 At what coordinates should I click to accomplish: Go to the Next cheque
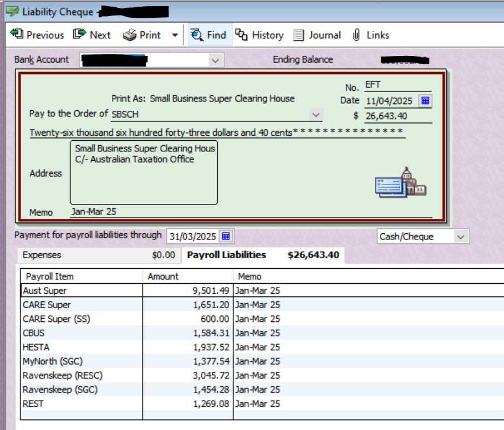[x=92, y=35]
